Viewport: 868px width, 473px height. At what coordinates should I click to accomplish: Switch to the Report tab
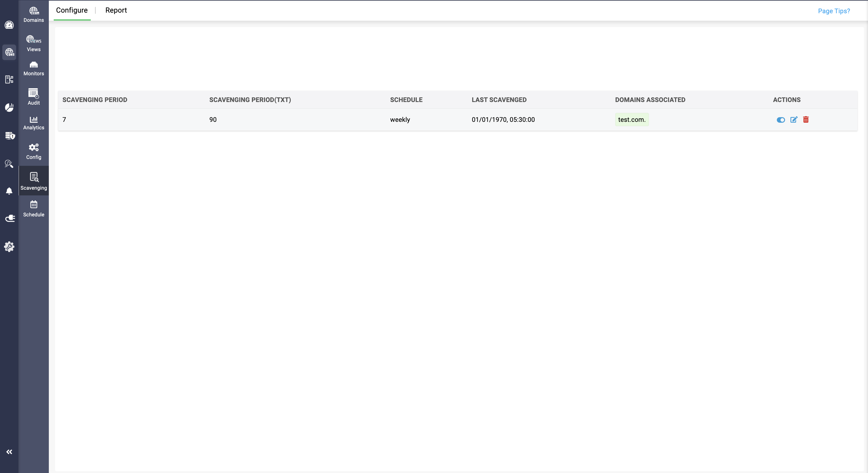116,10
